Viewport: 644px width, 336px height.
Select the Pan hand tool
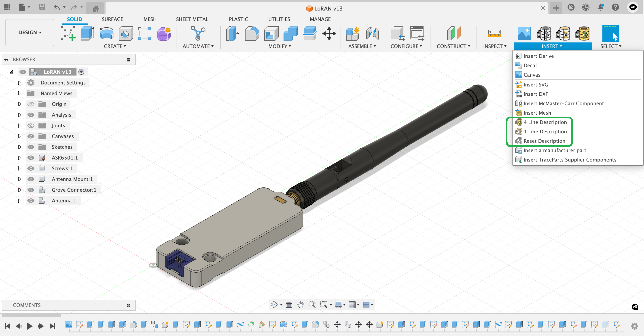pos(300,304)
